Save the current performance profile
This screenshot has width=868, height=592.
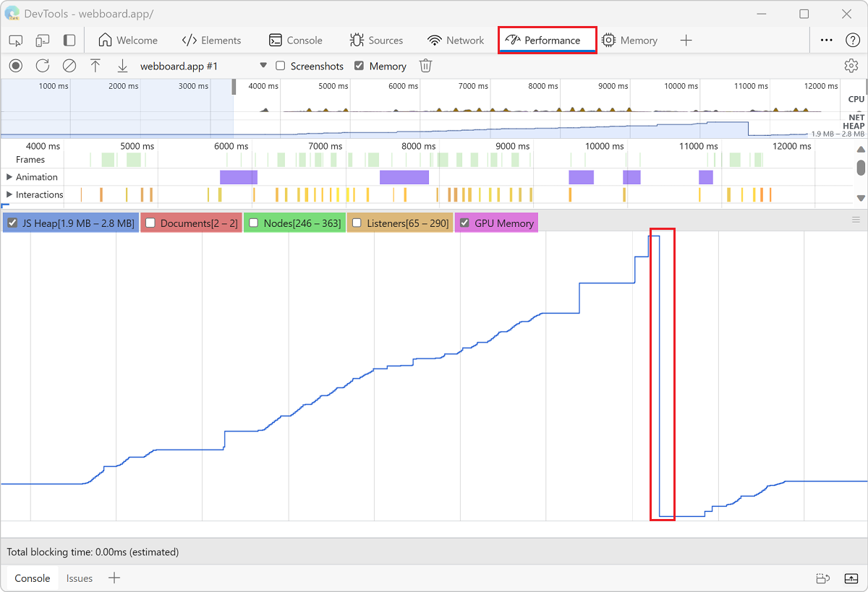coord(122,66)
